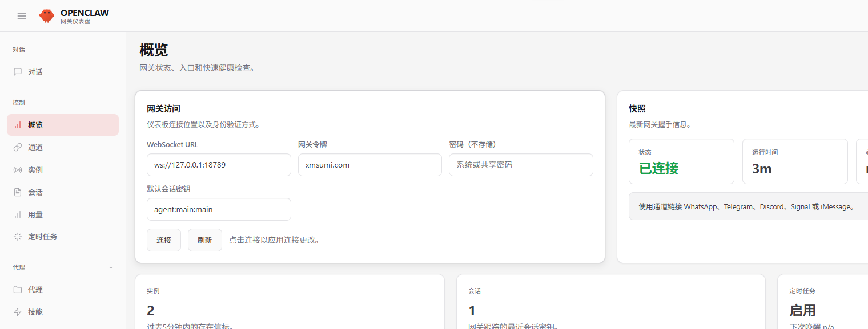
Task: Select the 通道 link icon
Action: tap(18, 147)
